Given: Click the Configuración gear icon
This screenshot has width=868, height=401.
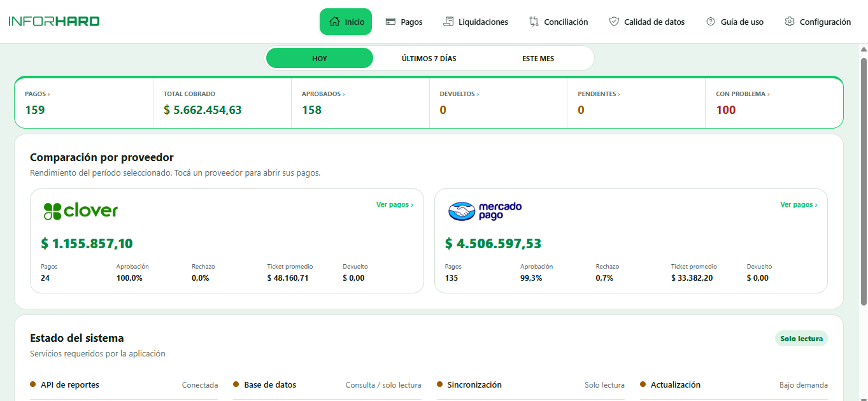Looking at the screenshot, I should [x=790, y=22].
